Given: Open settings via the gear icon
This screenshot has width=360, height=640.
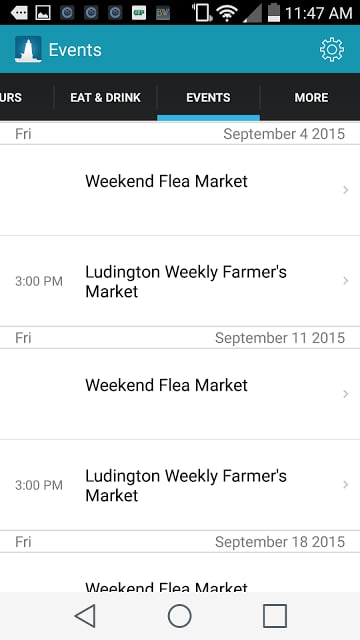Looking at the screenshot, I should coord(331,50).
